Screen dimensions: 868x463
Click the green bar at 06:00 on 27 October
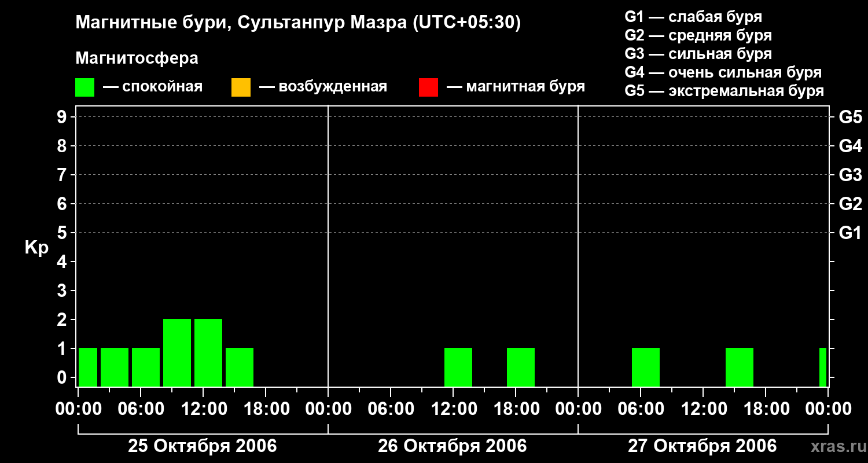tap(646, 366)
